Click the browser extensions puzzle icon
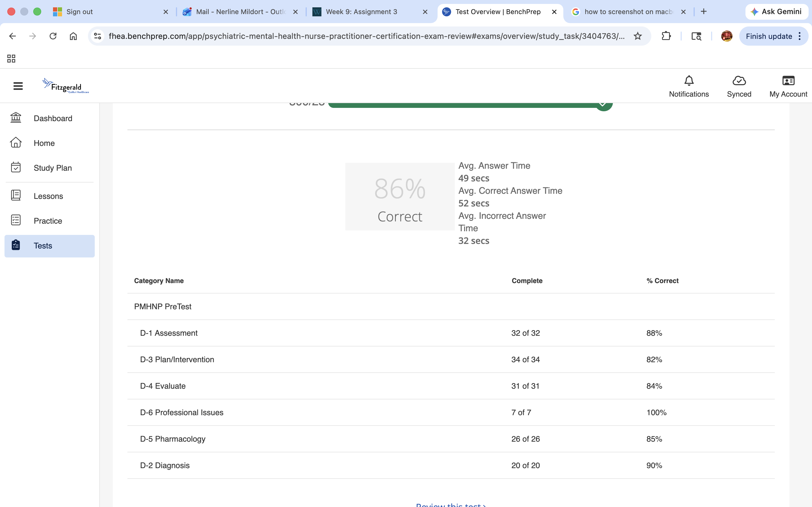Image resolution: width=812 pixels, height=507 pixels. [666, 36]
